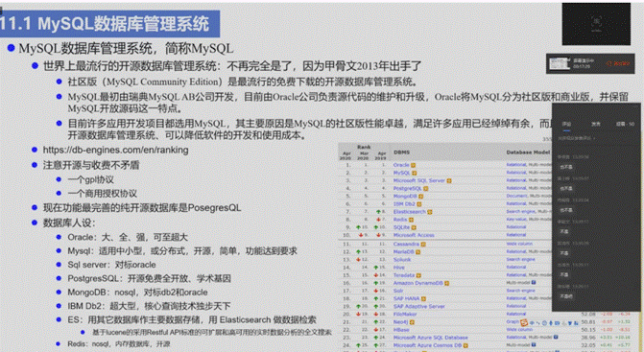Click the Graph model link in the Neo4j row
Image resolution: width=644 pixels, height=352 pixels.
513,322
